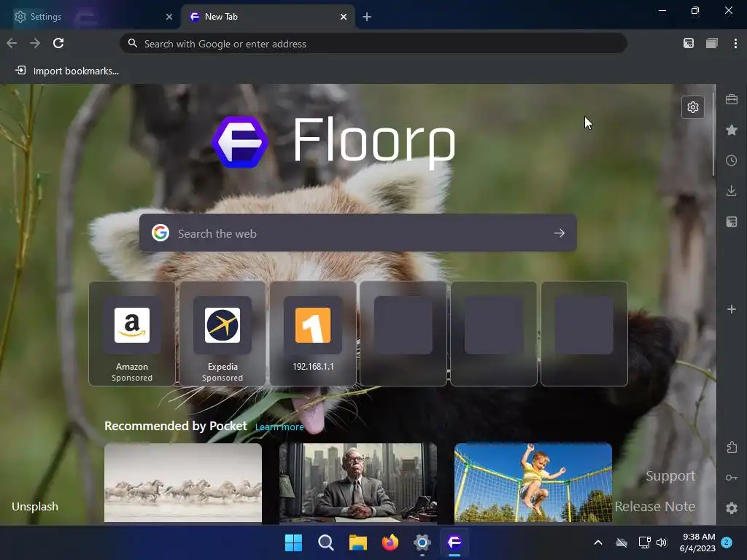
Task: Open the tab list icon in the toolbar
Action: [x=712, y=43]
